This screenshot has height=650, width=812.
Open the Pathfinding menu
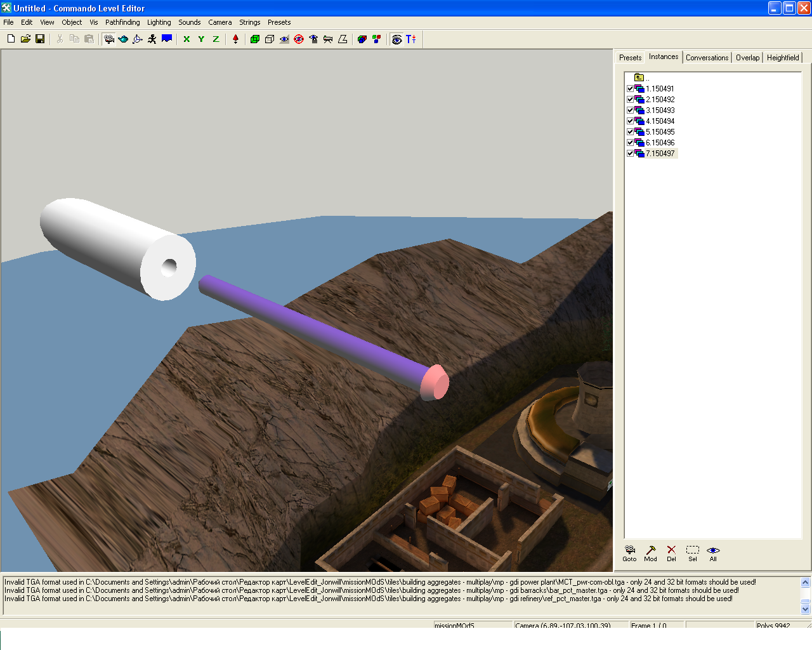pos(122,22)
